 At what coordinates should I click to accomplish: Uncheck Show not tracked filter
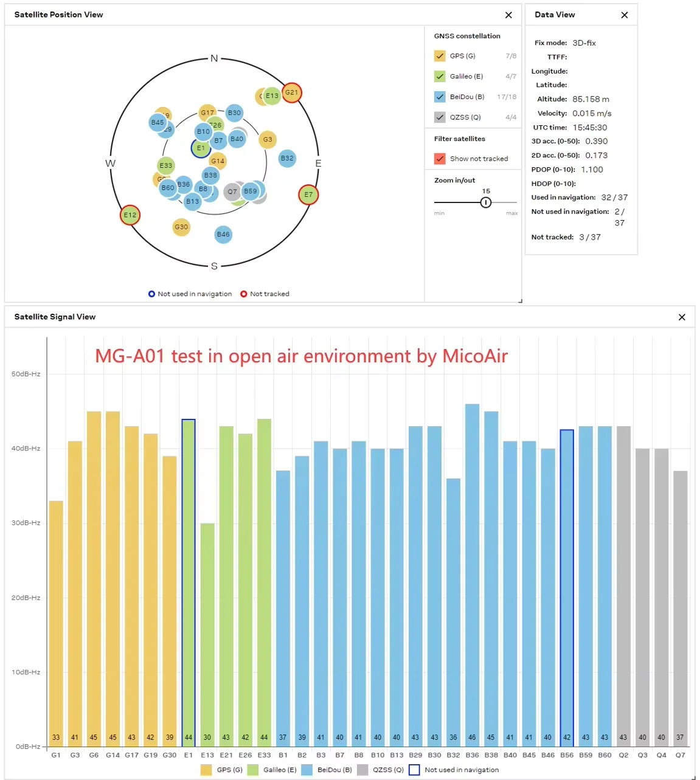(x=440, y=159)
